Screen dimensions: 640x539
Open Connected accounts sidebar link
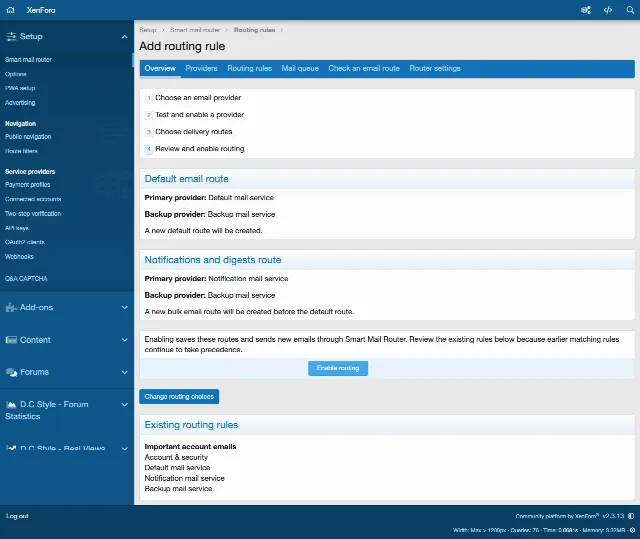[x=33, y=199]
